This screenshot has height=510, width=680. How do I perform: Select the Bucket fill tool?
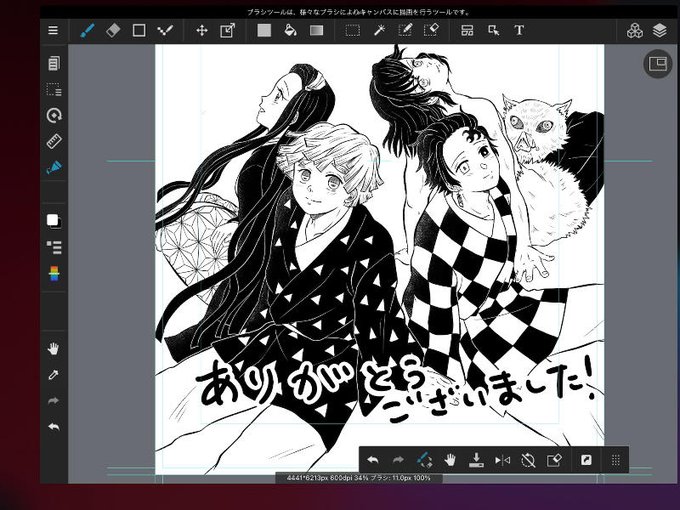290,30
